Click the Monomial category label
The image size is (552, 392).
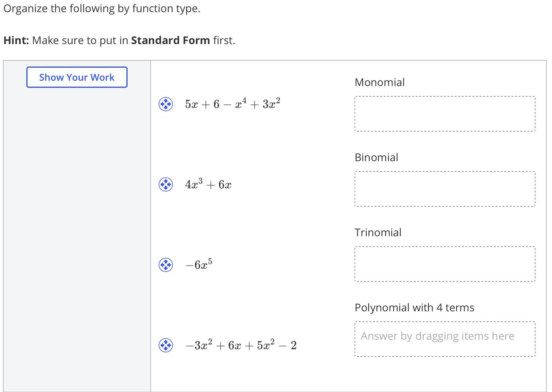[x=379, y=82]
